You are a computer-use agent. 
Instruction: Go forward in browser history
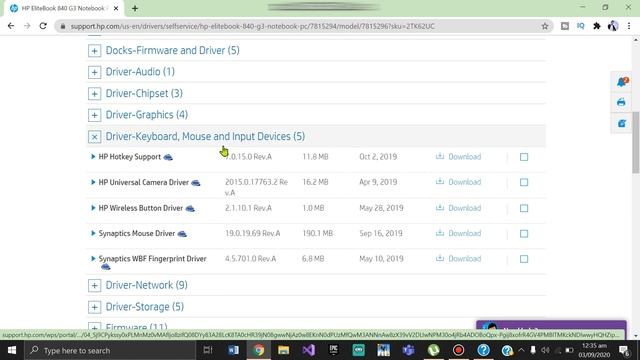click(x=27, y=26)
